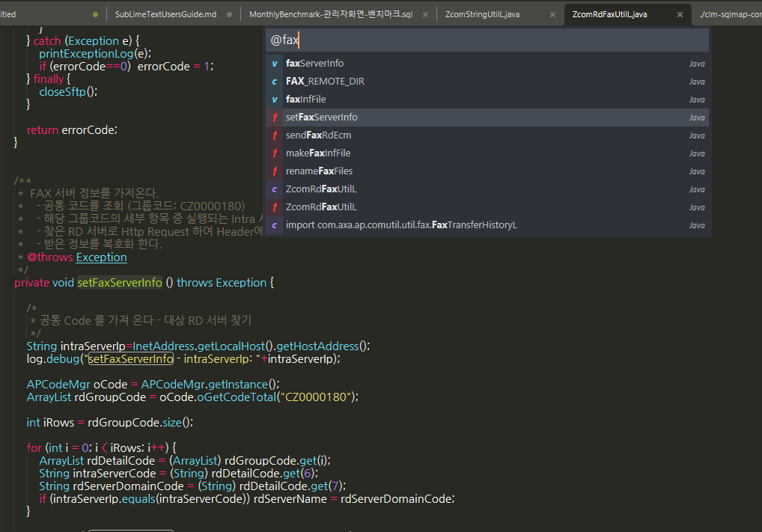Go to the FAX_REMOTE_DIR symbol

[x=487, y=82]
